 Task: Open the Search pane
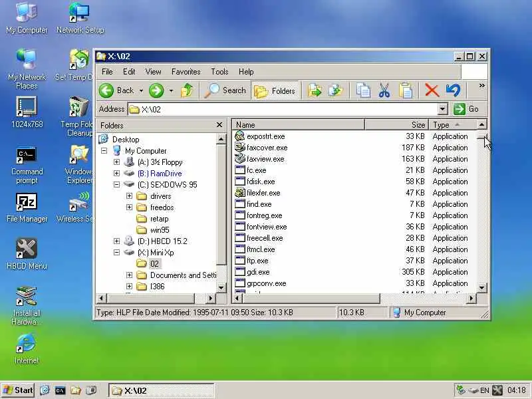point(225,90)
